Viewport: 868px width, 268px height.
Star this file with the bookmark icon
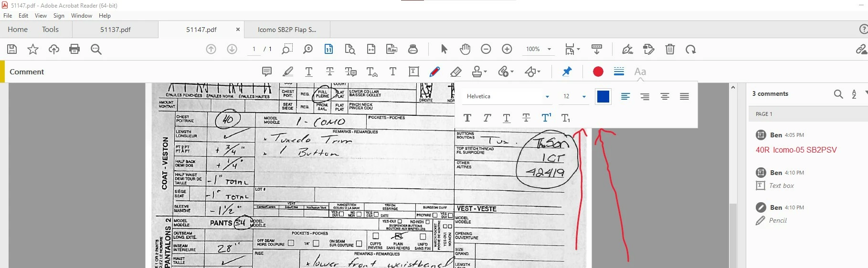(33, 49)
